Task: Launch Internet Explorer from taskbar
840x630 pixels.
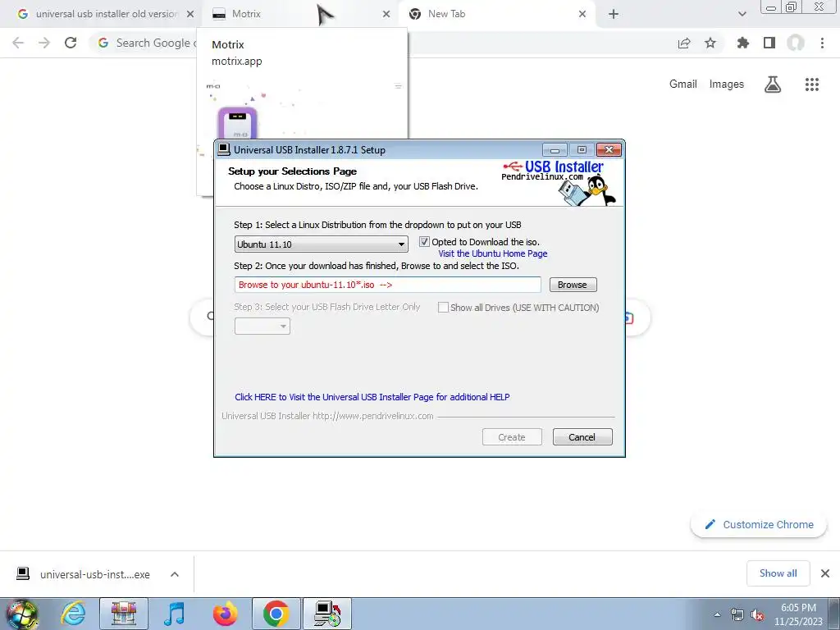Action: 73,614
